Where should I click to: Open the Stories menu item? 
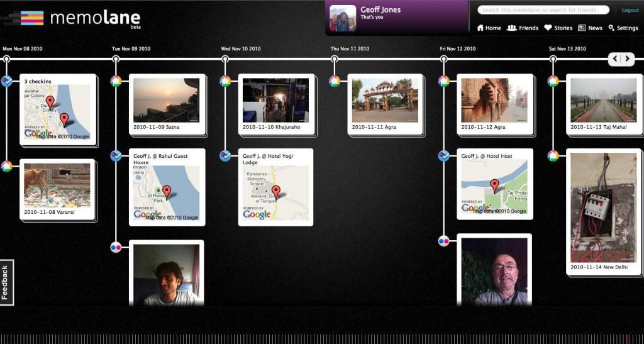(x=558, y=28)
